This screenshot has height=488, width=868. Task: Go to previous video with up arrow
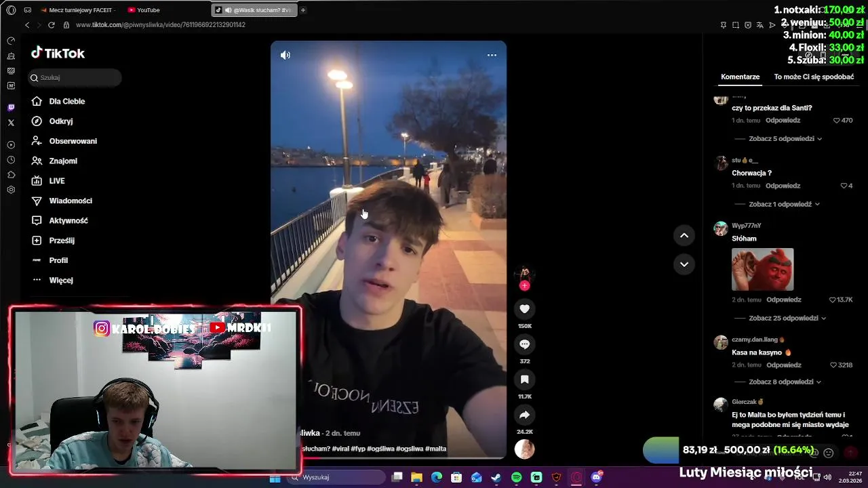[x=684, y=235]
